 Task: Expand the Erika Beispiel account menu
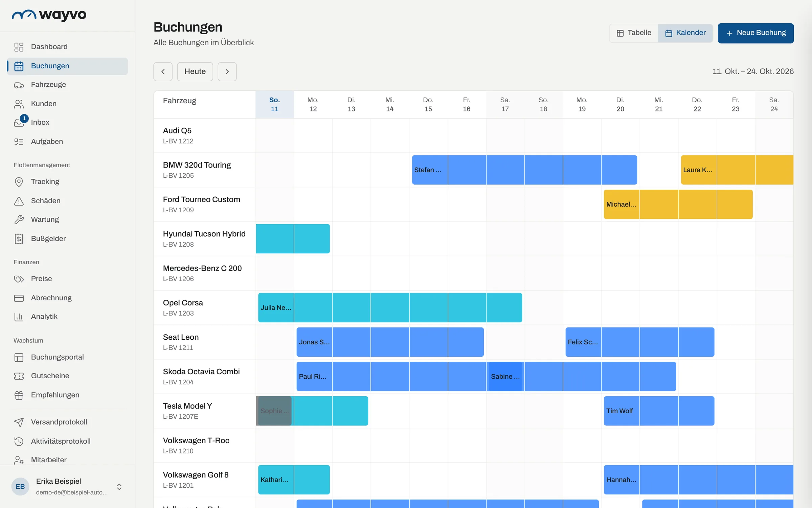click(x=67, y=486)
